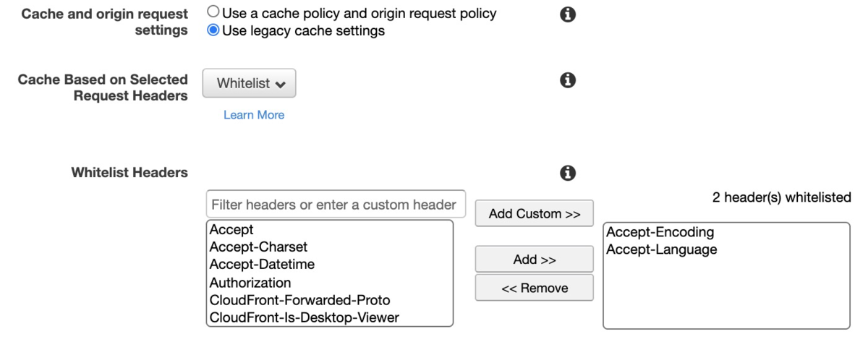Viewport: 868px width, 342px height.
Task: Click info icon for cache and origin settings
Action: (568, 14)
